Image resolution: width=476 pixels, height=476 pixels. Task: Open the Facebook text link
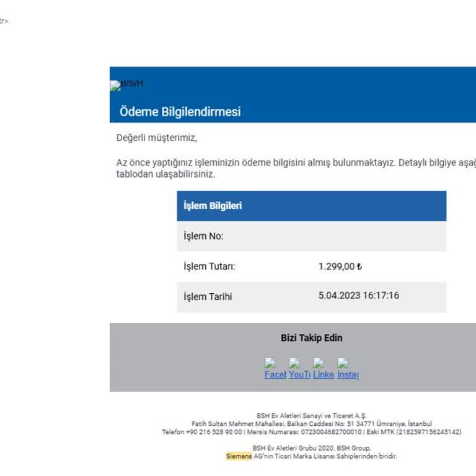pos(275,374)
